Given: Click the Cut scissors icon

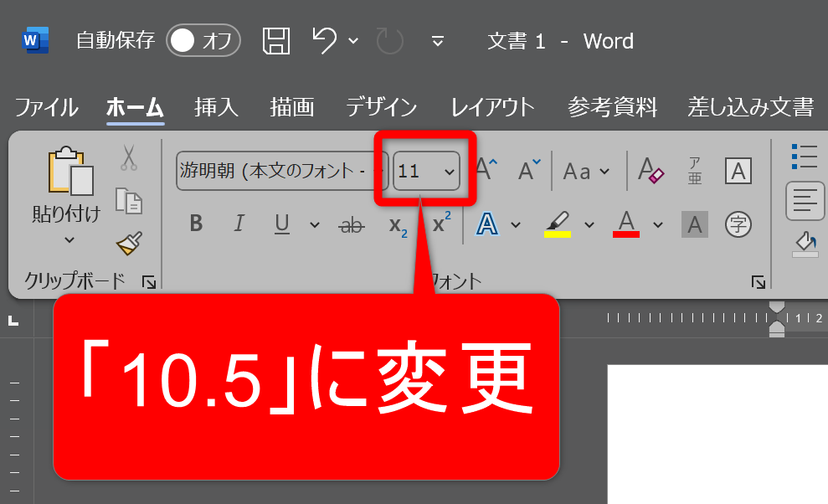Looking at the screenshot, I should 128,157.
